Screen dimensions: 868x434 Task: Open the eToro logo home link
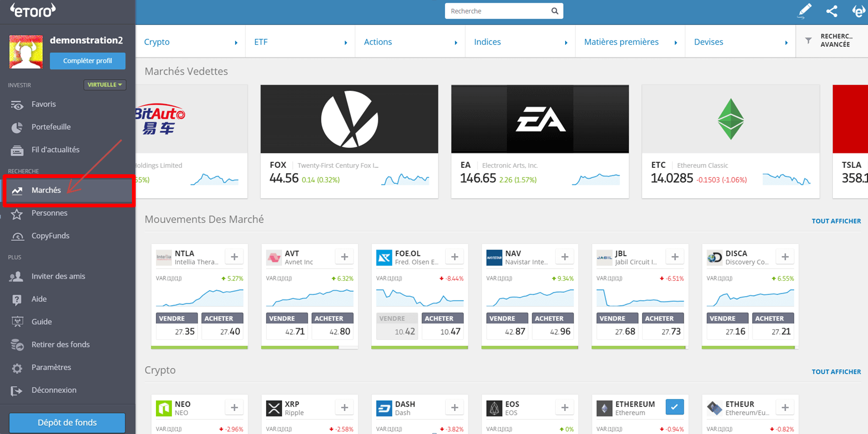coord(33,10)
